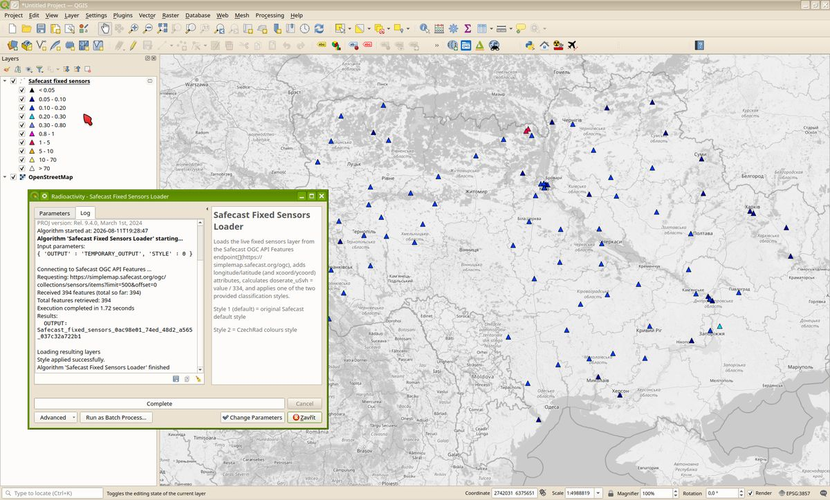Open the Layer menu
The image size is (830, 500).
(71, 15)
